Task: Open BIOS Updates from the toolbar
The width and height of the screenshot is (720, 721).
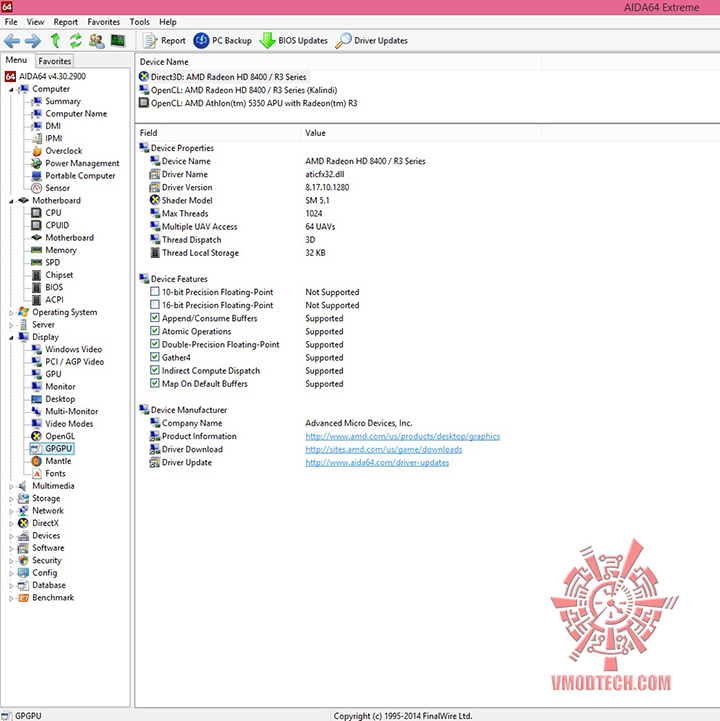Action: pos(293,40)
